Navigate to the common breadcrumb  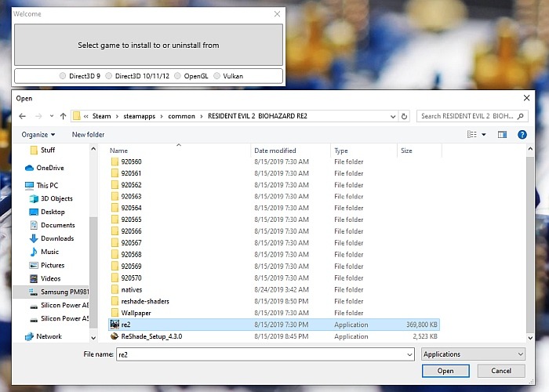(x=181, y=116)
